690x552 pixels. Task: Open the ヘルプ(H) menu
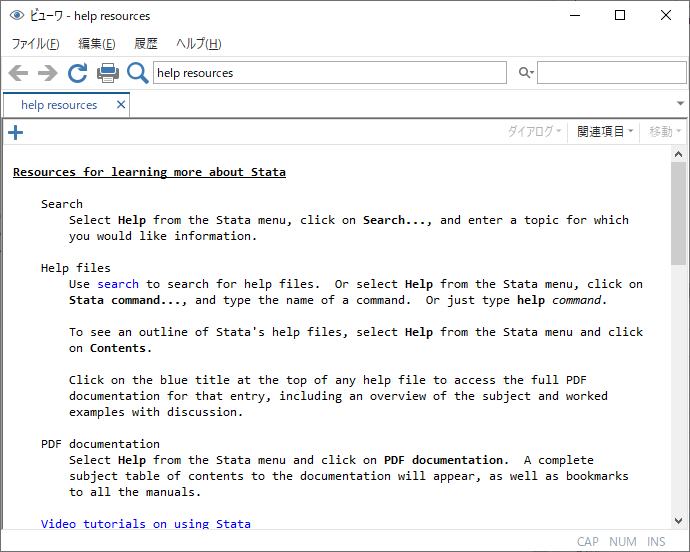[x=198, y=44]
